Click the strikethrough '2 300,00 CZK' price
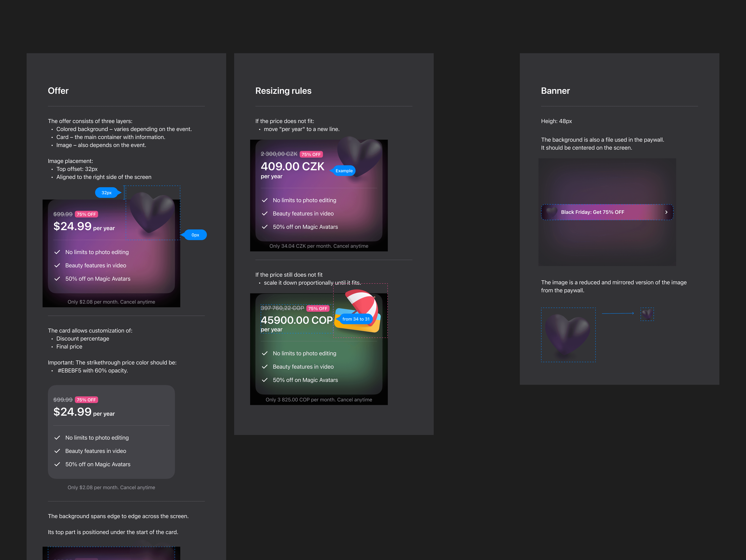746x560 pixels. 279,154
